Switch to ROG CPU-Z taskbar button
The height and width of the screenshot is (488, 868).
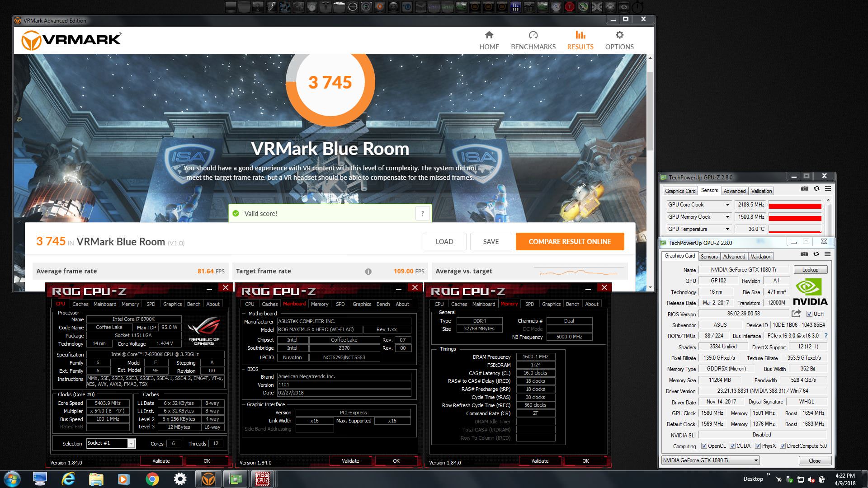point(263,479)
